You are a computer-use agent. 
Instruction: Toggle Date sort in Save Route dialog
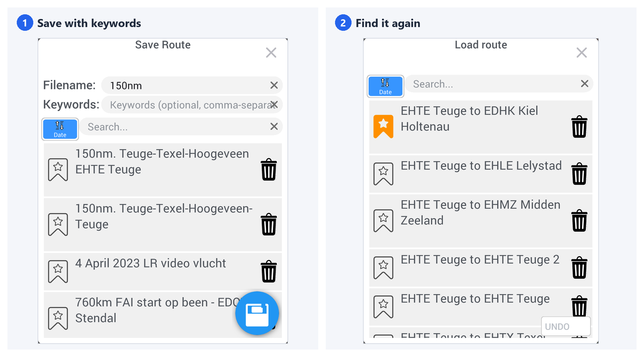click(60, 129)
